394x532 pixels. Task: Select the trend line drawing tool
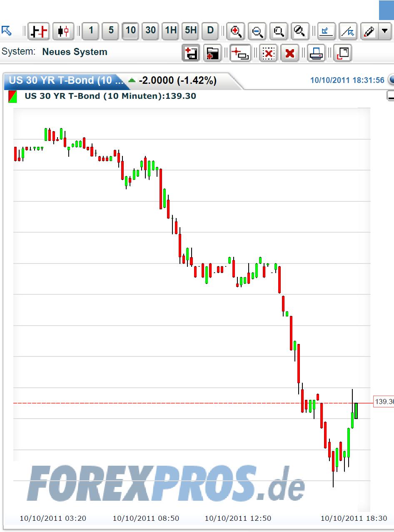(348, 31)
